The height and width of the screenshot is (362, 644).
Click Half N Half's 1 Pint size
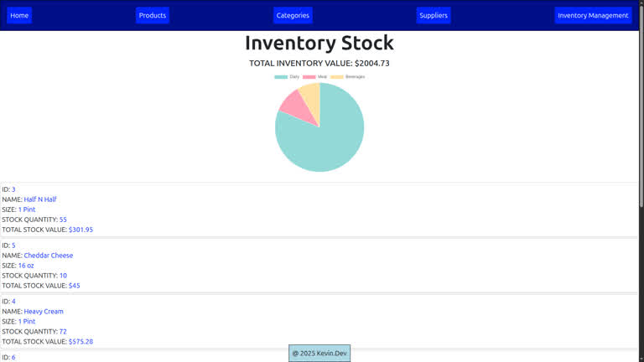pos(27,209)
